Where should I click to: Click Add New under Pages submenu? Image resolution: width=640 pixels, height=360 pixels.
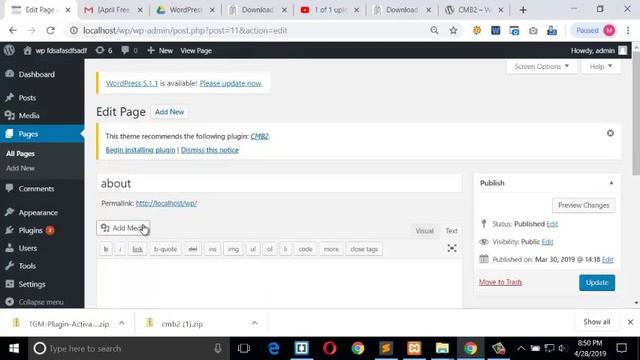[x=20, y=168]
